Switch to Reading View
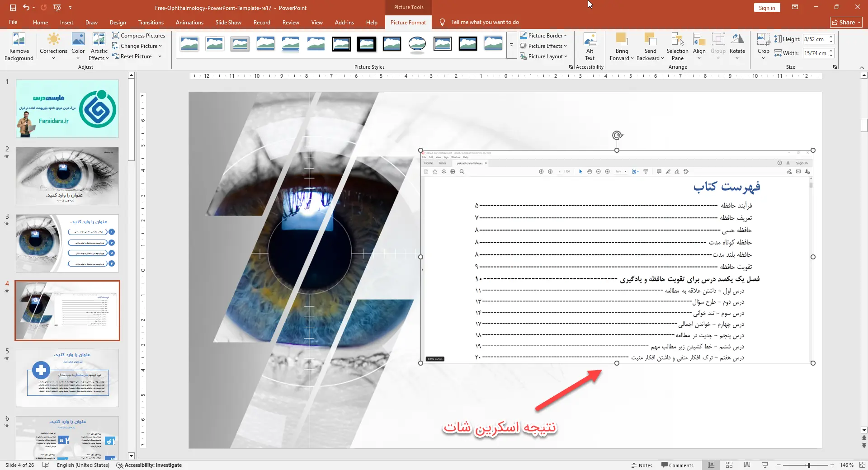 click(747, 465)
